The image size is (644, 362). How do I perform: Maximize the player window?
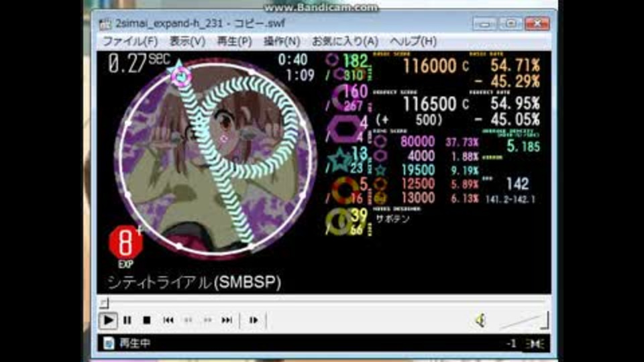click(x=511, y=24)
